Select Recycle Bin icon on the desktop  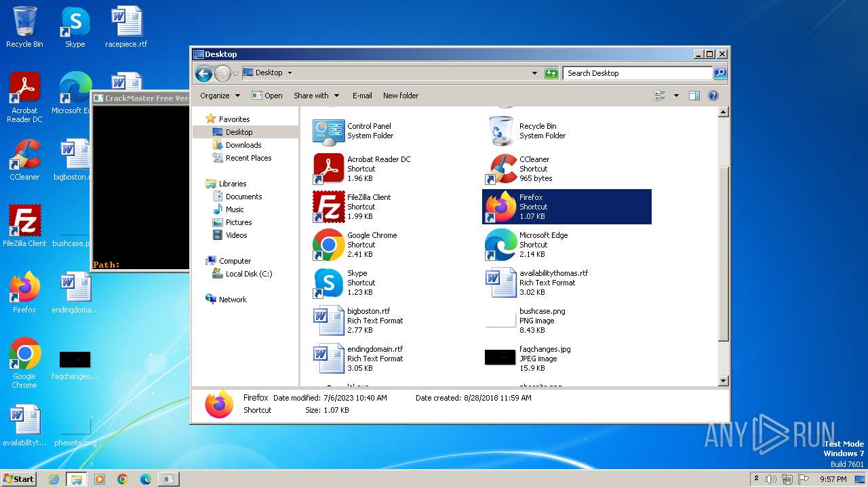pyautogui.click(x=24, y=27)
